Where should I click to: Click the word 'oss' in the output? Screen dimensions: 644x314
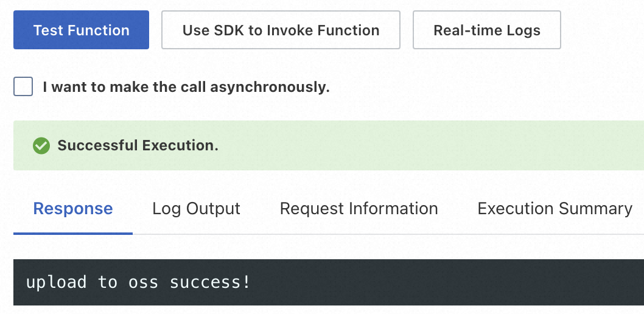(x=143, y=282)
